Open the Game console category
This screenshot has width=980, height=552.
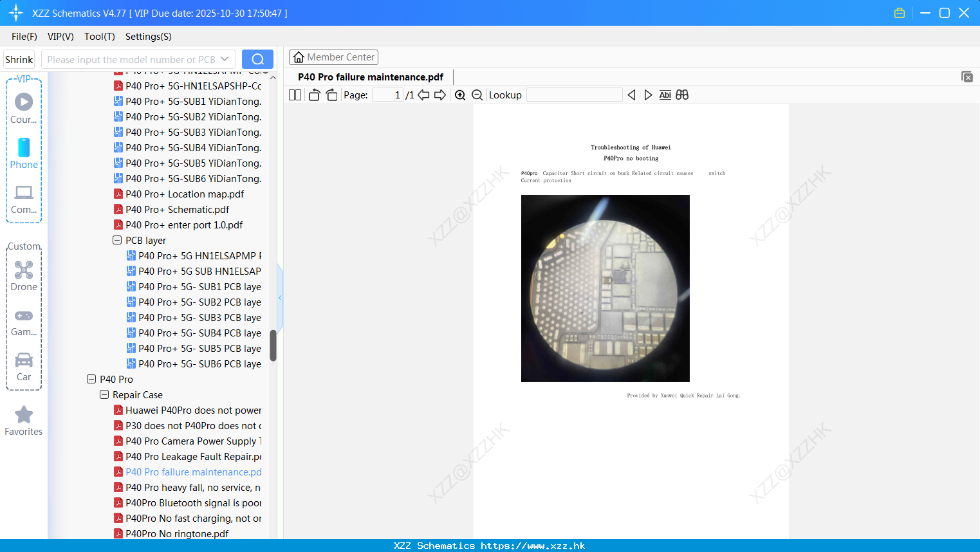(24, 322)
